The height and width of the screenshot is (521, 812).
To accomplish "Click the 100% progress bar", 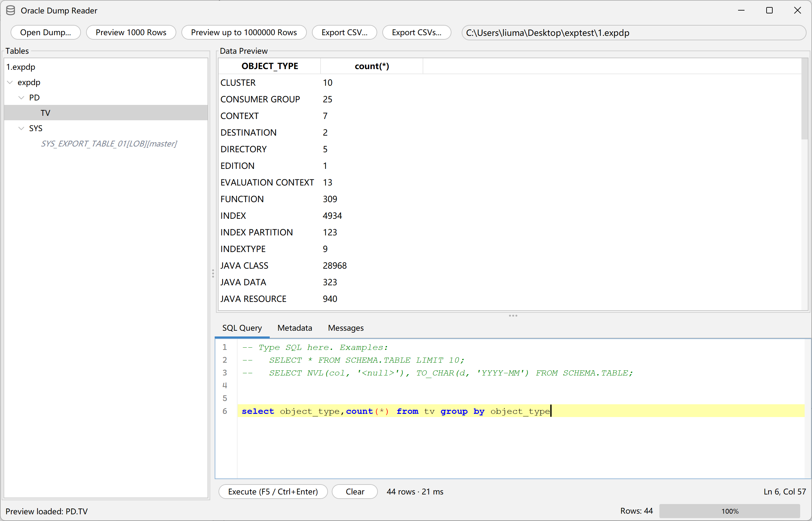I will coord(730,511).
